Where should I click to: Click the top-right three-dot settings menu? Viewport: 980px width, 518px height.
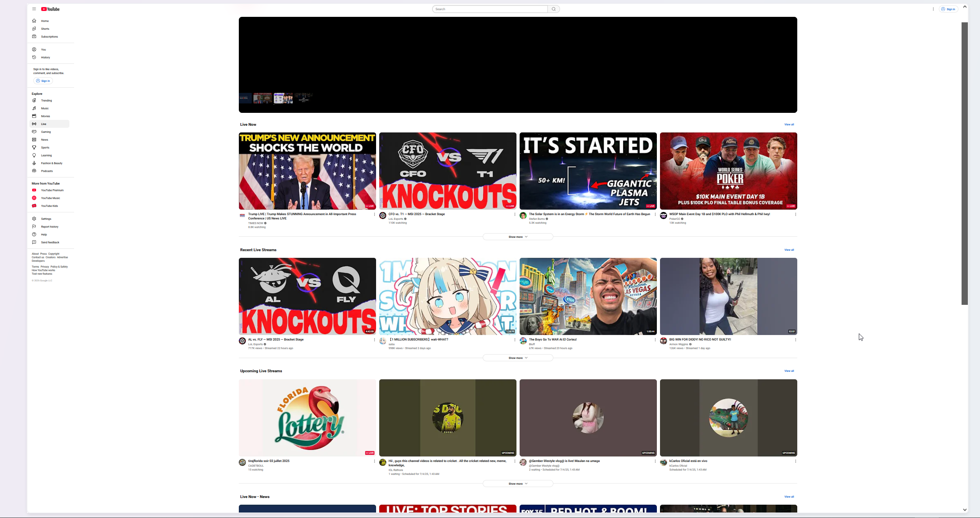pos(933,9)
